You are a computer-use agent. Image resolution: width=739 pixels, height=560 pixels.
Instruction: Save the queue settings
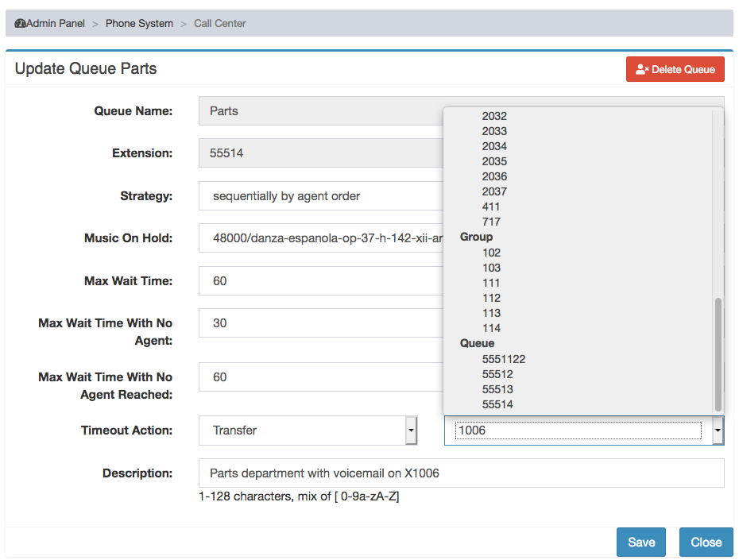pyautogui.click(x=641, y=542)
